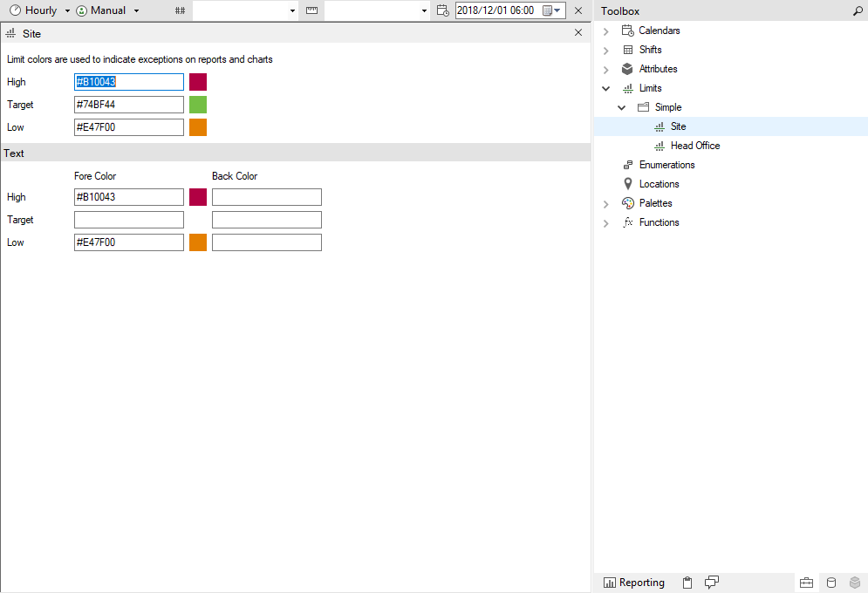Screen dimensions: 868x593
Task: Pick the Text High fore color swatch
Action: 198,197
